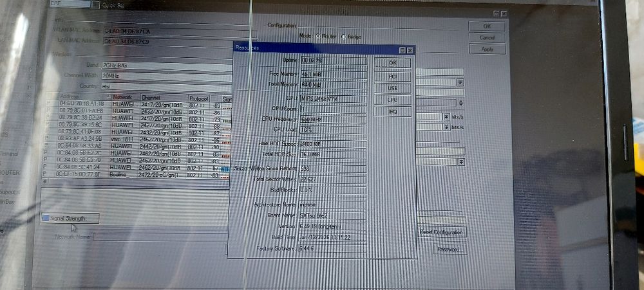Viewport: 644px width, 290px height.
Task: Apply the Quick Set changes
Action: pyautogui.click(x=487, y=49)
